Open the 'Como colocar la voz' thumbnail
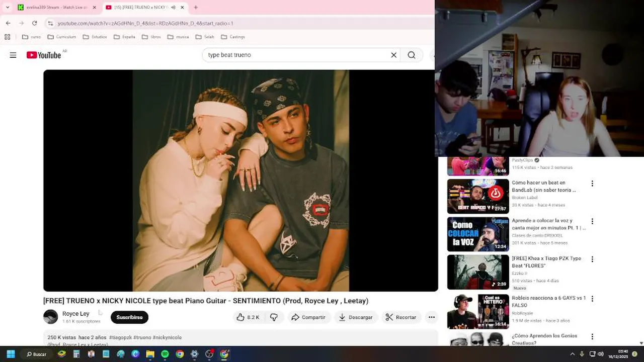The width and height of the screenshot is (644, 362). pyautogui.click(x=478, y=234)
